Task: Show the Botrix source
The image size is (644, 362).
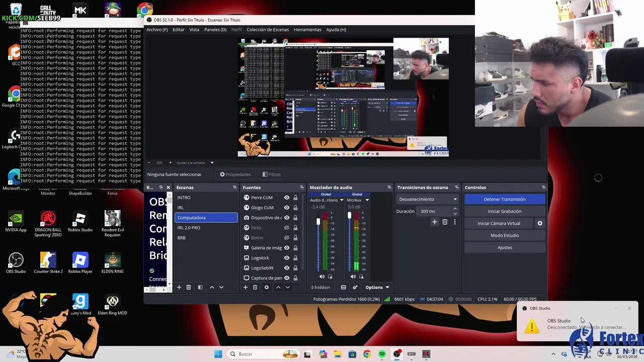Action: (x=287, y=238)
